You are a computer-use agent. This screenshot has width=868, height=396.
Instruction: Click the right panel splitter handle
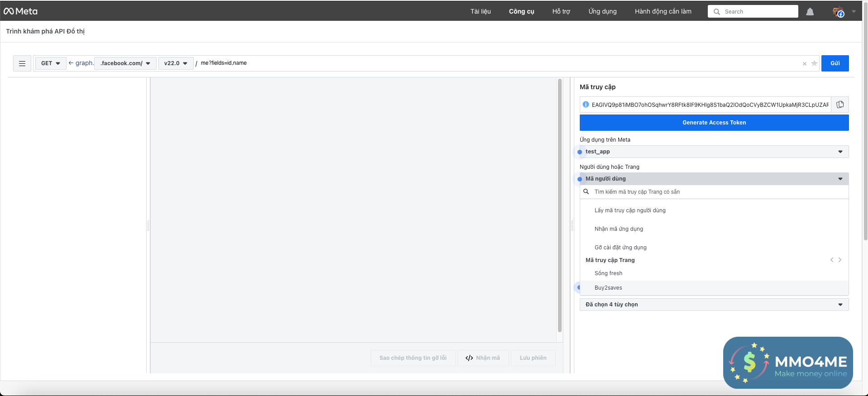tap(572, 225)
